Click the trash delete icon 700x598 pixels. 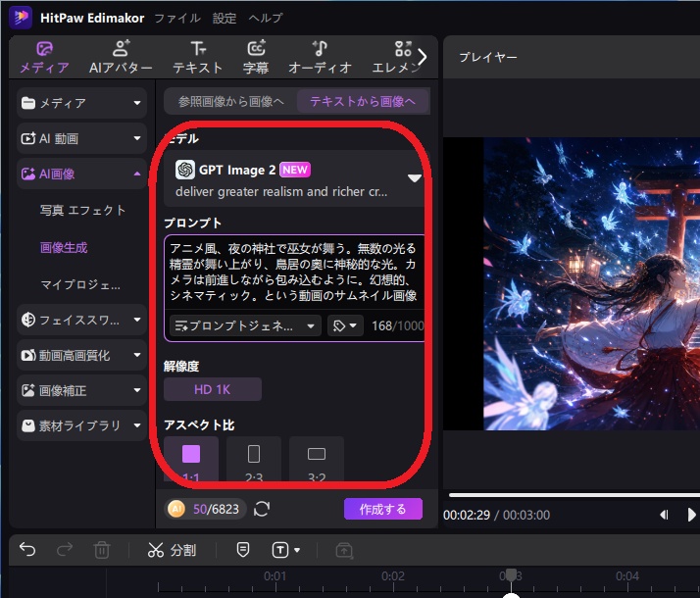click(x=102, y=550)
